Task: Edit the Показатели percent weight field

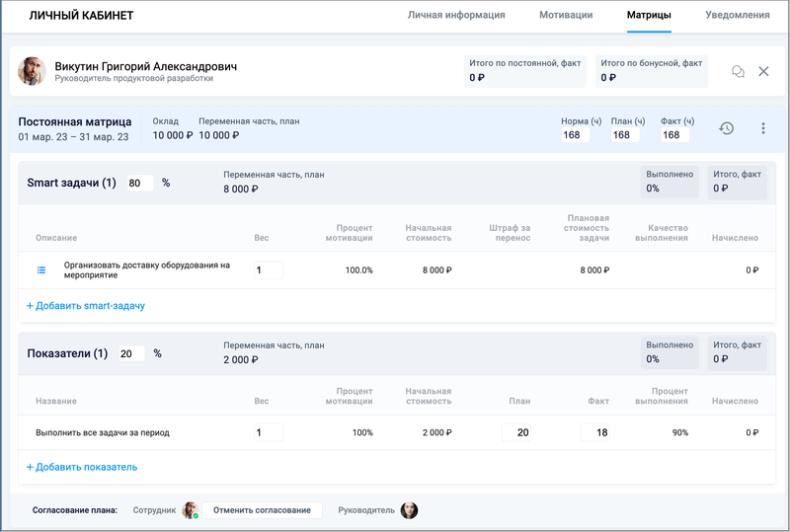Action: coord(131,353)
